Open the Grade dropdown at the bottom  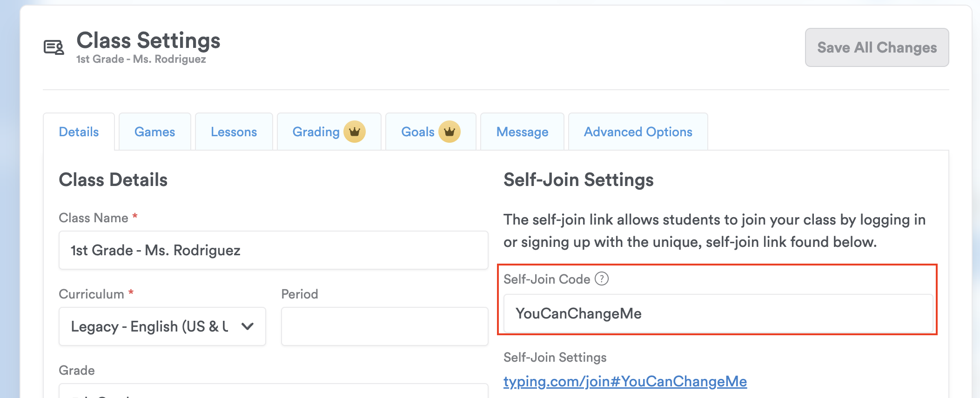click(x=273, y=391)
